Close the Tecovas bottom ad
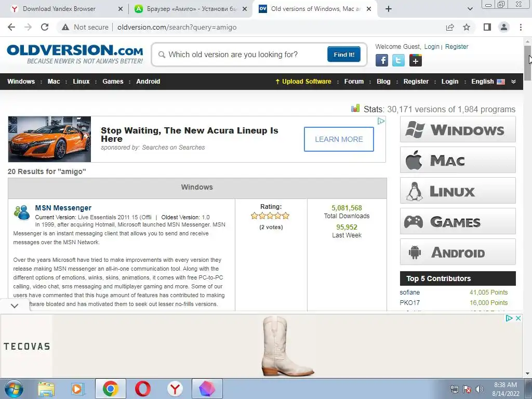Viewport: 532px width, 399px height. [518, 318]
